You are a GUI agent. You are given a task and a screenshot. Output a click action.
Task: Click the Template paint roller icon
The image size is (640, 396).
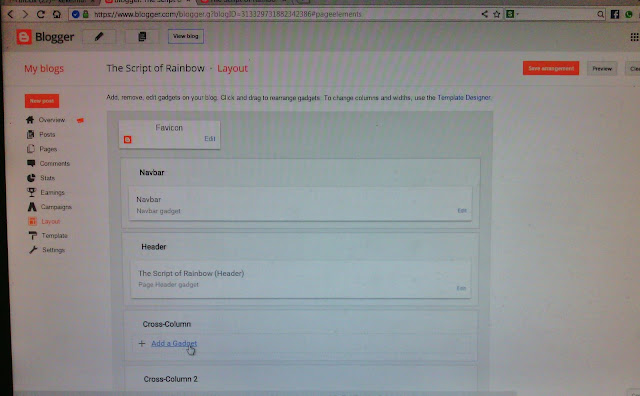33,236
